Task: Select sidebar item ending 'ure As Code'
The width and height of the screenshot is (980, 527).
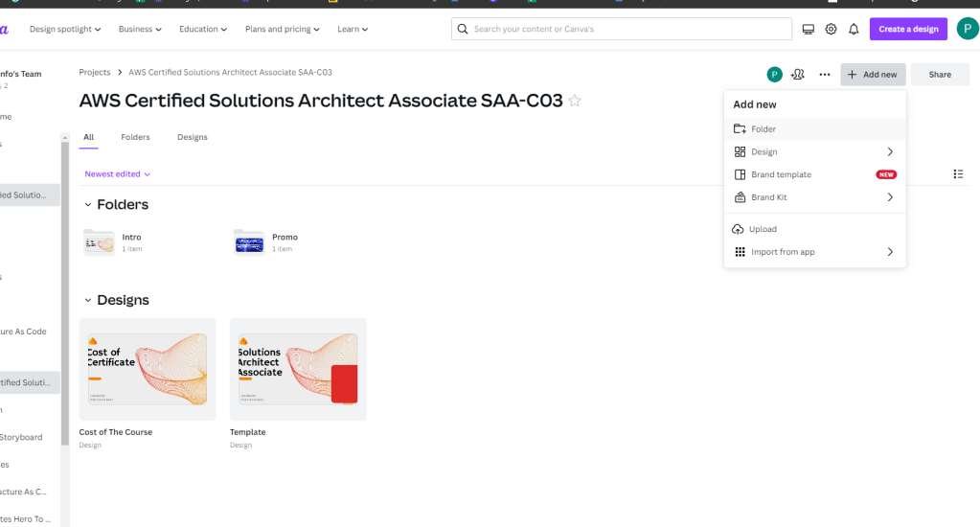Action: (x=23, y=332)
